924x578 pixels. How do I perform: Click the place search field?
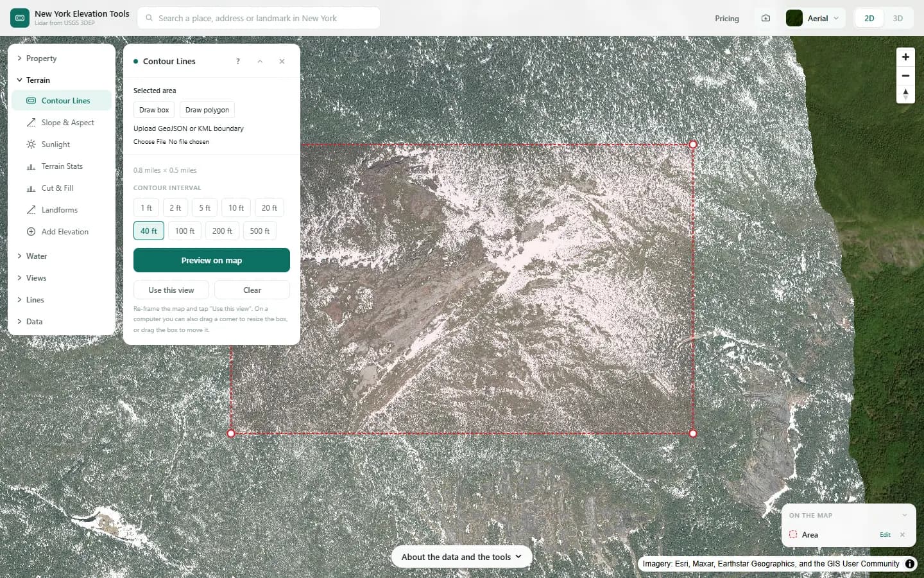point(259,18)
